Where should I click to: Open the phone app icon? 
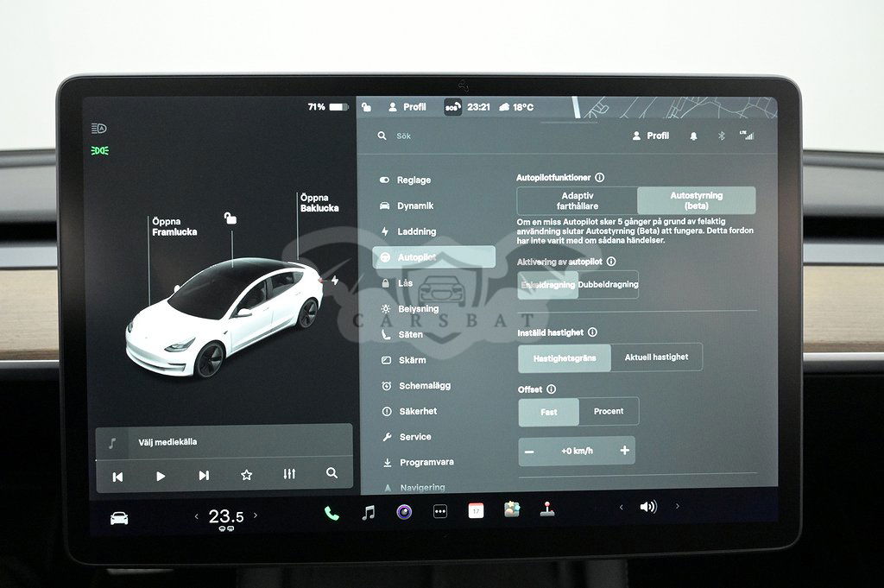point(331,512)
